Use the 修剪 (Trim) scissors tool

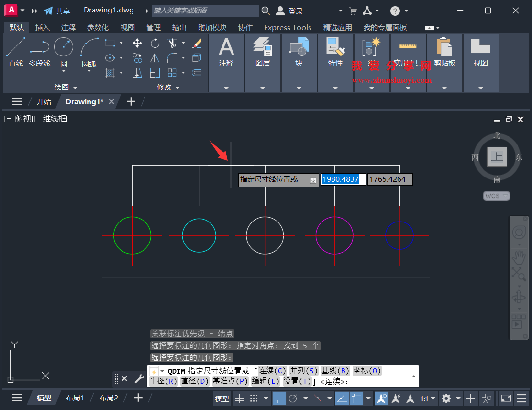tap(172, 43)
